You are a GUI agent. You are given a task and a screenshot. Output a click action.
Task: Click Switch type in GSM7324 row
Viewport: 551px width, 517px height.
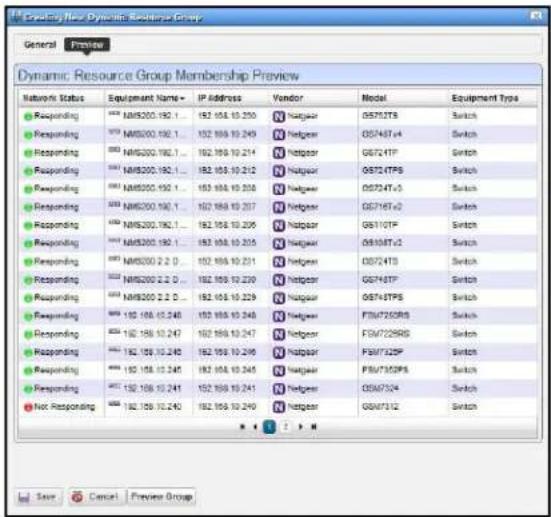(x=464, y=389)
